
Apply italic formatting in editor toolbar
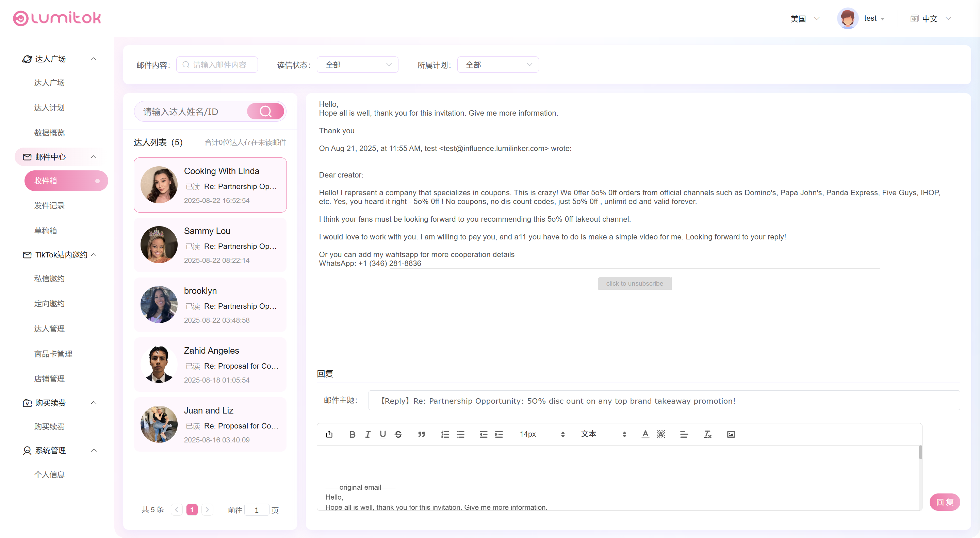[367, 434]
